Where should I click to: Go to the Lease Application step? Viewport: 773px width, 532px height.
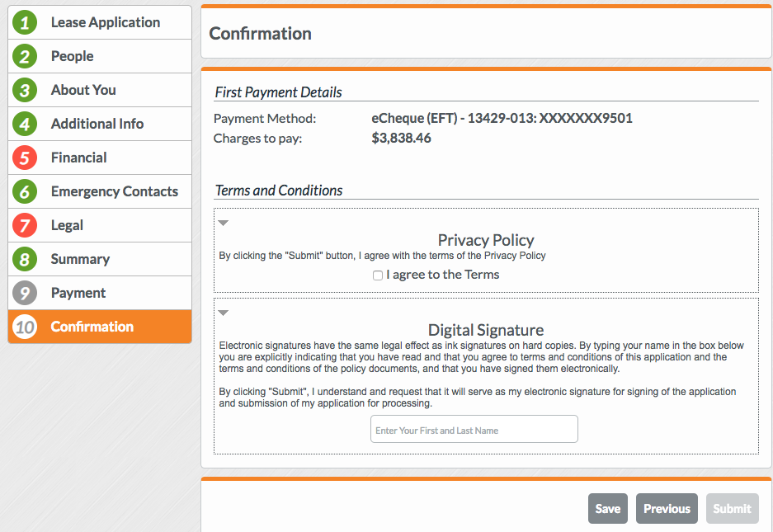coord(105,23)
